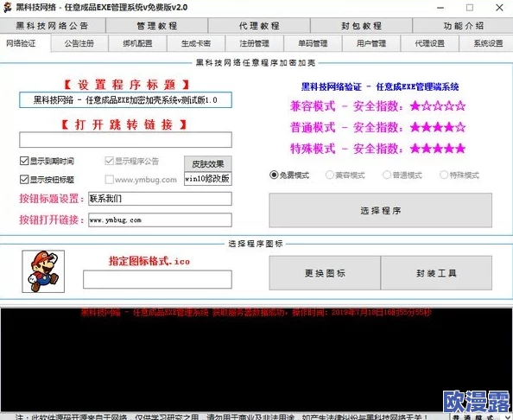Switch to the 绑机配置 tab

pos(137,43)
